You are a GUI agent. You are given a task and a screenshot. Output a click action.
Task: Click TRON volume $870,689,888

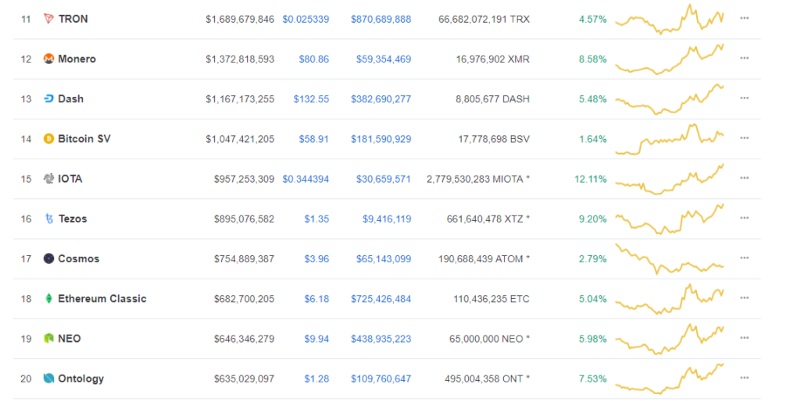[x=381, y=19]
